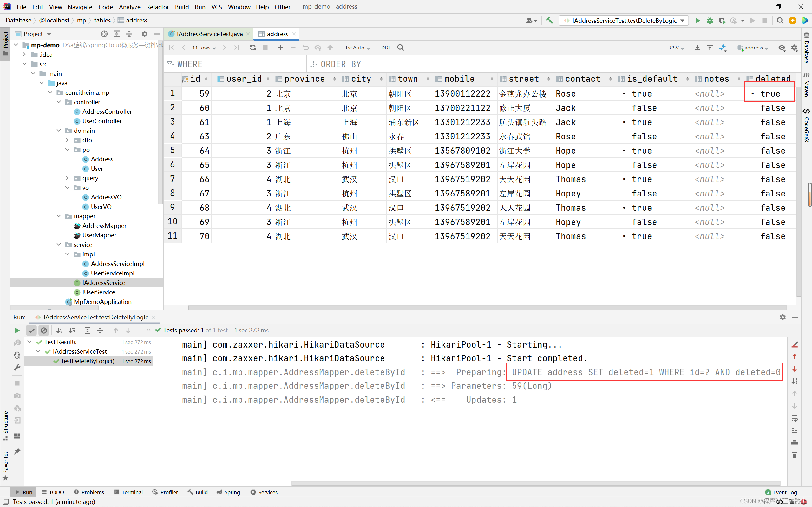The height and width of the screenshot is (507, 812).
Task: Click the Export Data download icon
Action: point(697,48)
